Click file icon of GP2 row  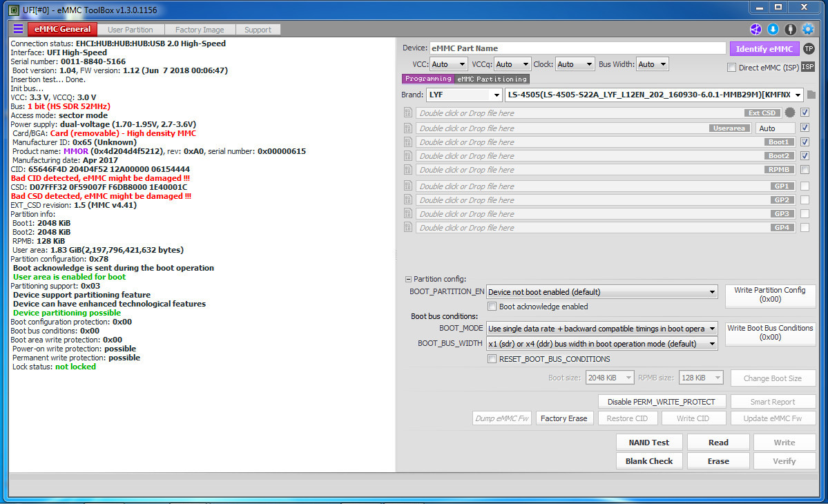(x=407, y=200)
